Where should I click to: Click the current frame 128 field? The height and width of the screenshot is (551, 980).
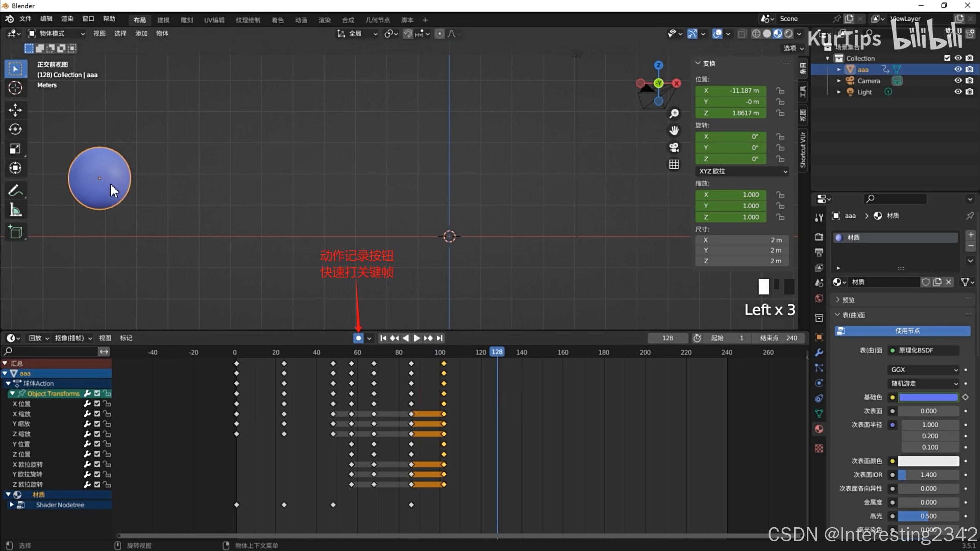(x=667, y=338)
